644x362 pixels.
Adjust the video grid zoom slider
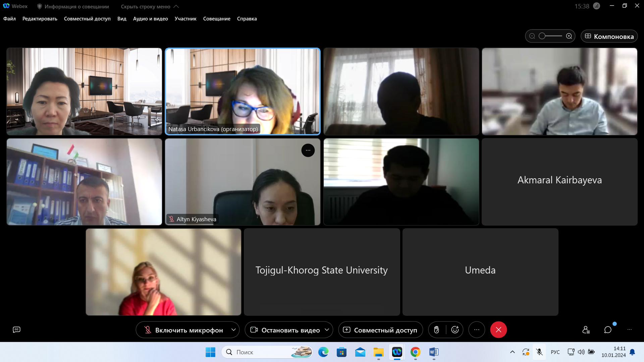tap(550, 36)
